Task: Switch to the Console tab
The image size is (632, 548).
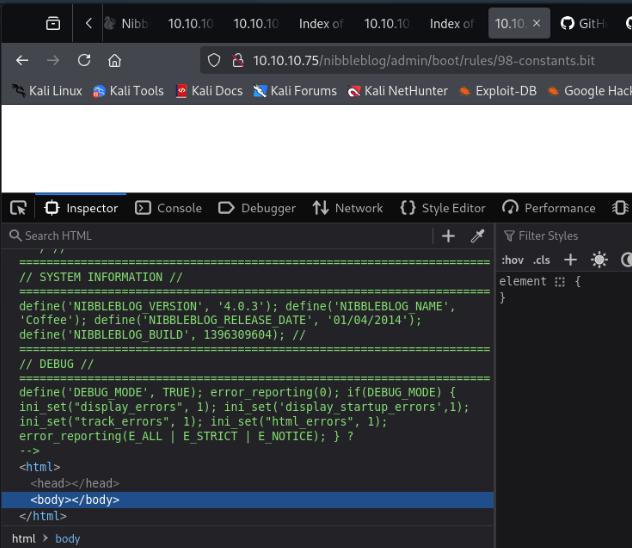Action: click(168, 208)
